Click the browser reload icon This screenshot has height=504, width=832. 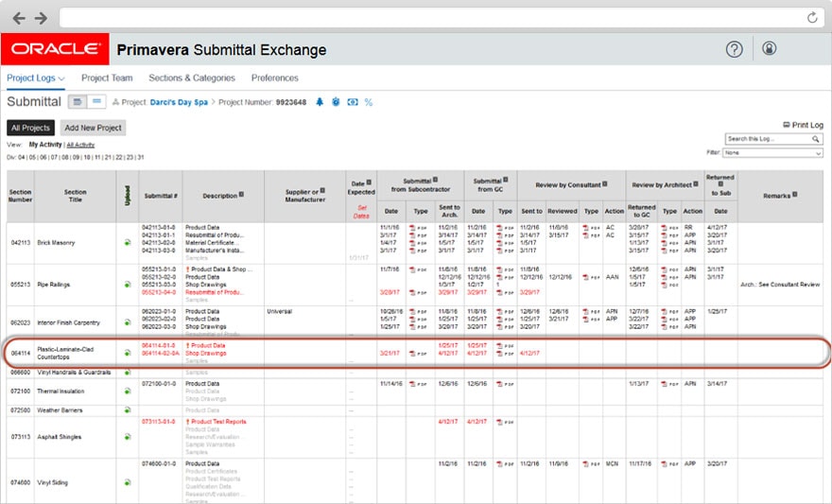[x=811, y=17]
